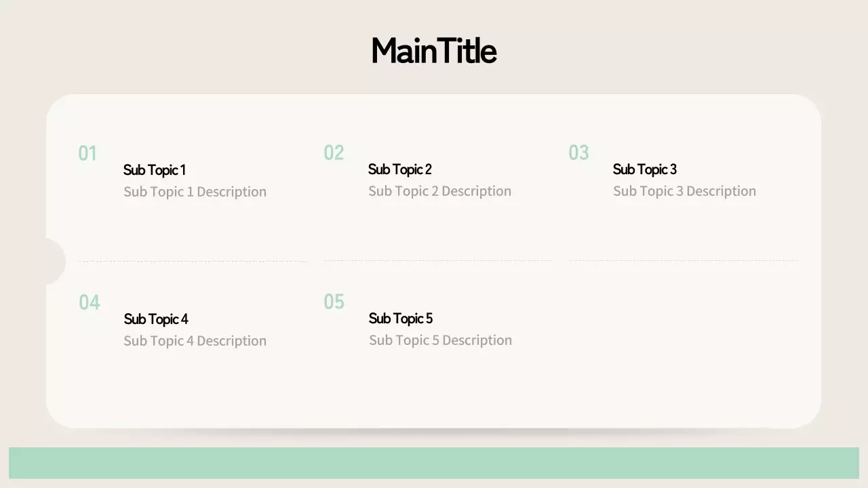Image resolution: width=868 pixels, height=488 pixels.
Task: Click the number 05 label
Action: point(334,302)
